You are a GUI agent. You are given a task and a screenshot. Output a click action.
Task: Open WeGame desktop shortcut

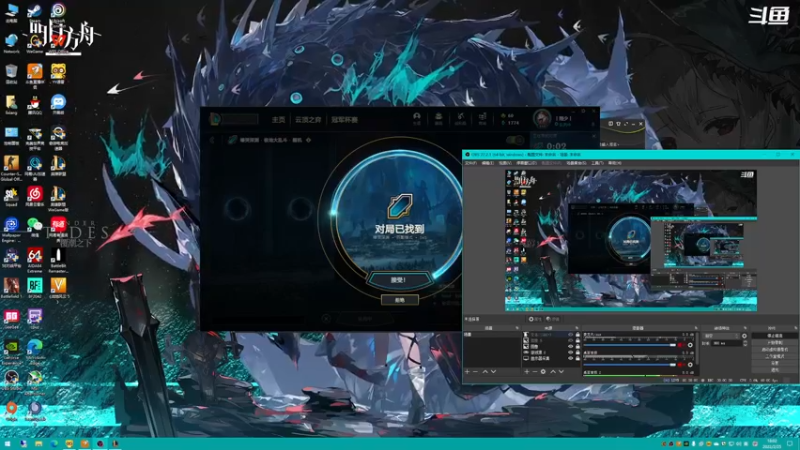tap(35, 43)
